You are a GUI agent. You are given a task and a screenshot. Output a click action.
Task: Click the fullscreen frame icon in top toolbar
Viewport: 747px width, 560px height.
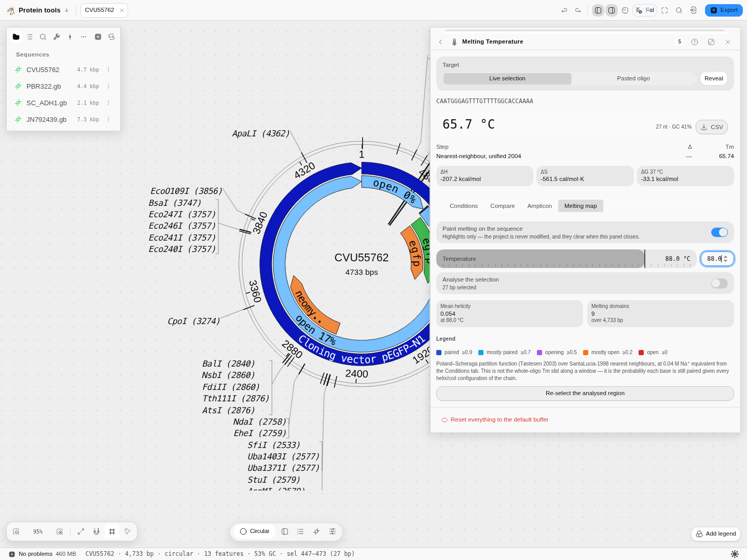pyautogui.click(x=665, y=10)
